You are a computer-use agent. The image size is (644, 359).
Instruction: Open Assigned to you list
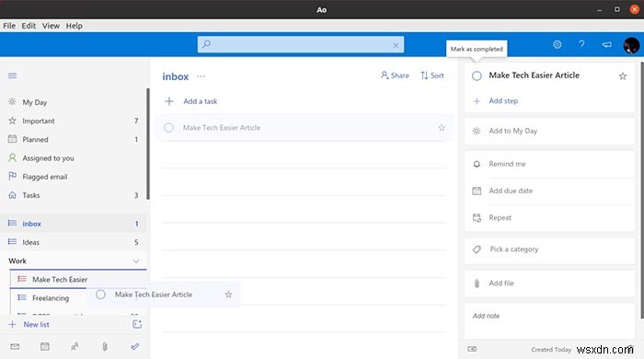[74, 158]
